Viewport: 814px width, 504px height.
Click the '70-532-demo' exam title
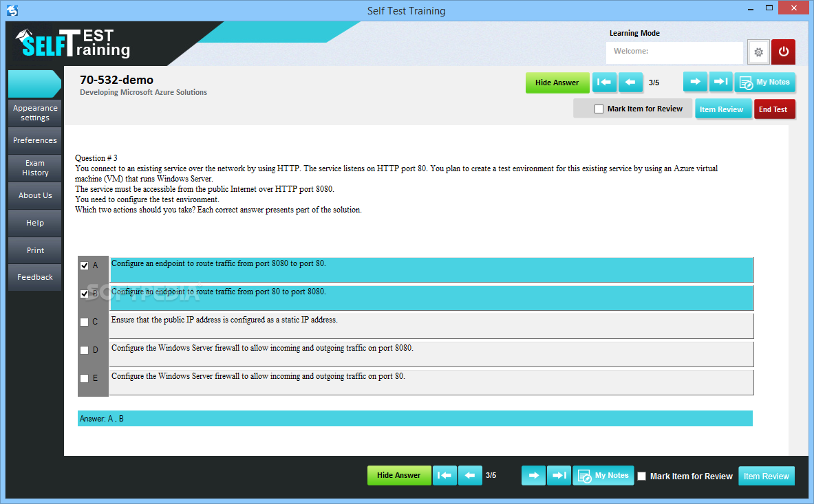tap(116, 80)
